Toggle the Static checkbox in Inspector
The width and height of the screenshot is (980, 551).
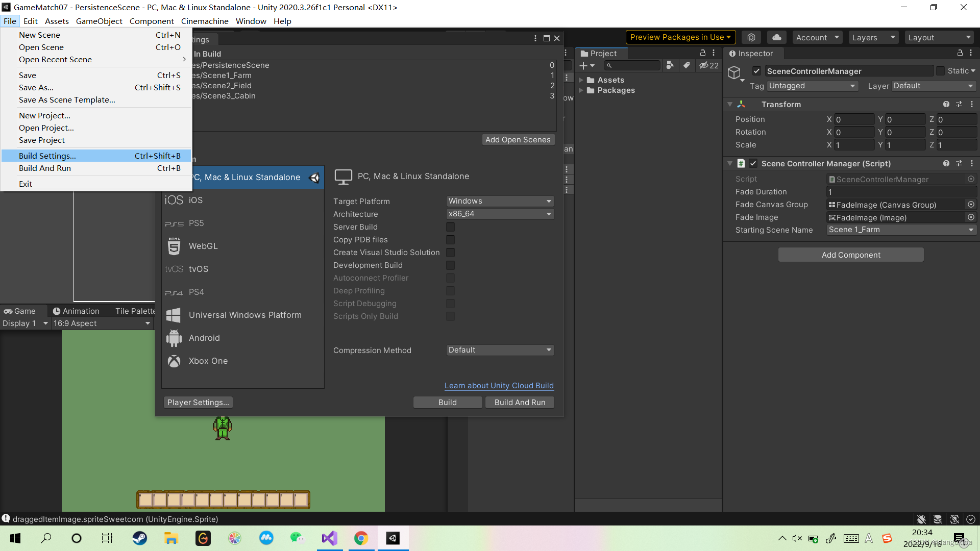pos(940,71)
